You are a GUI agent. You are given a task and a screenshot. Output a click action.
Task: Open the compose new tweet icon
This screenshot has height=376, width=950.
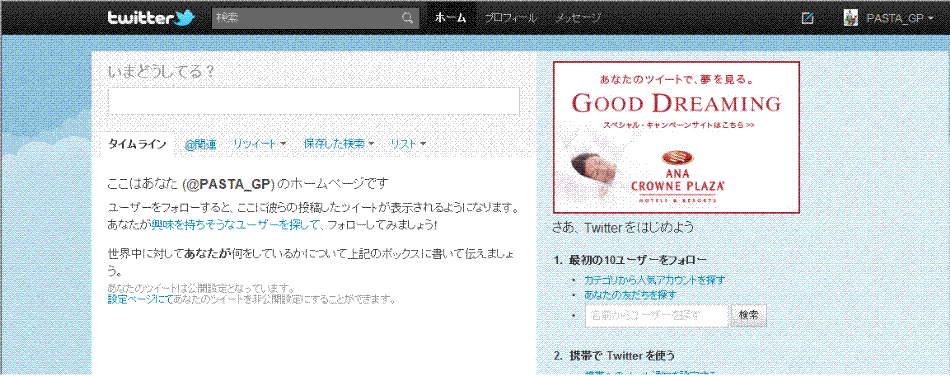(807, 18)
